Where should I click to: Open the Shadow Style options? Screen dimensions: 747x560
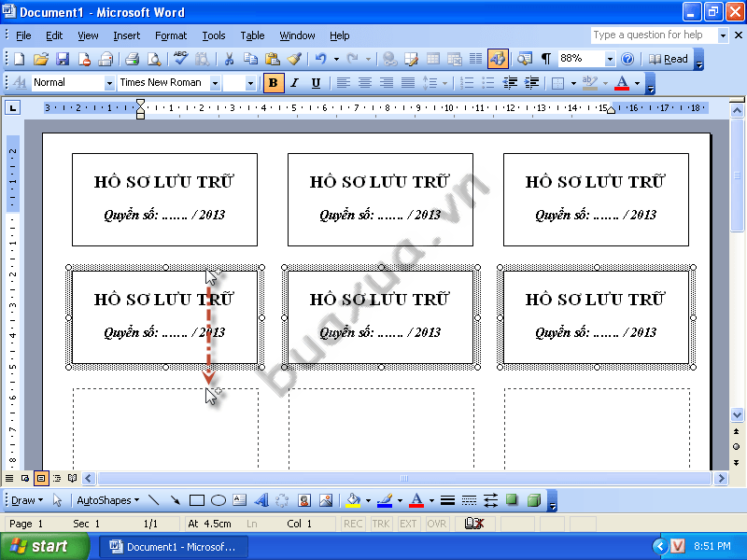tap(512, 500)
